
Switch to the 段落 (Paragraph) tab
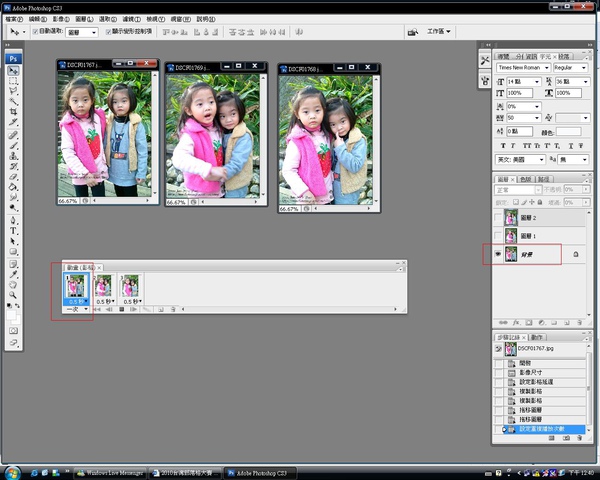[x=564, y=57]
